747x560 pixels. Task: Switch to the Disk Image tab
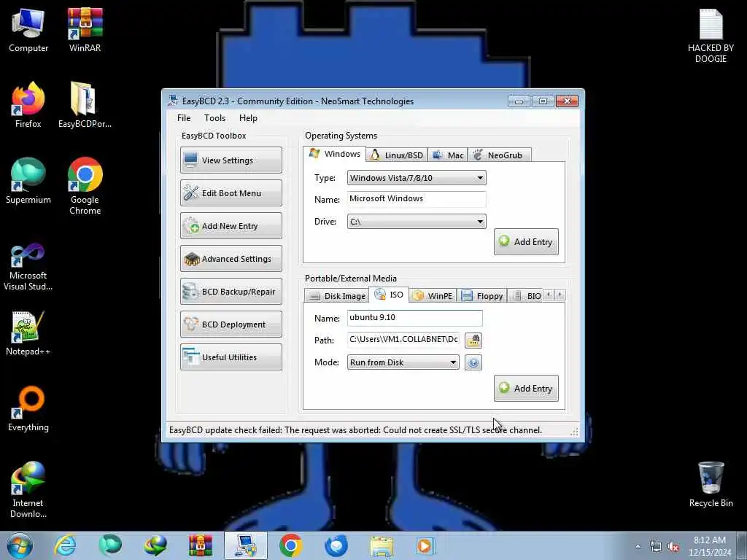[x=337, y=296]
